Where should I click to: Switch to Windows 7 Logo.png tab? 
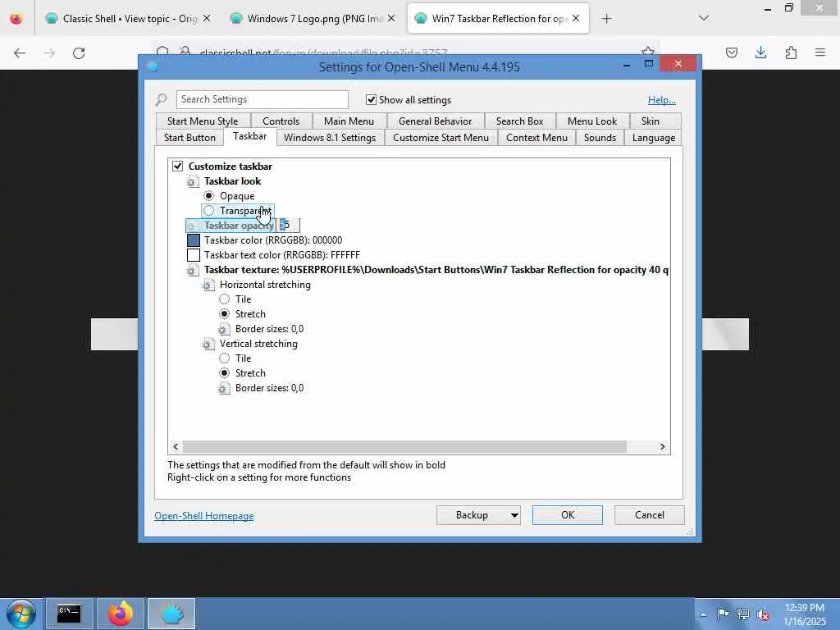313,19
